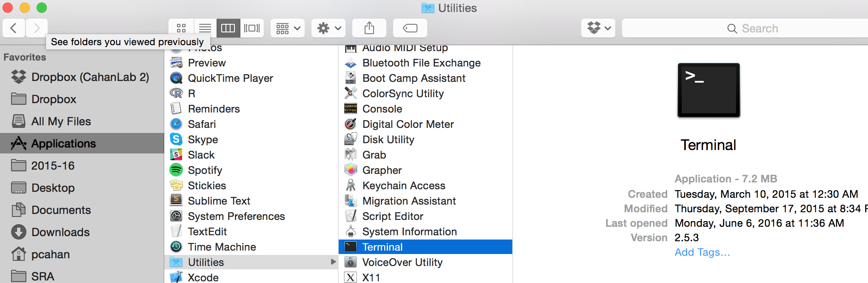This screenshot has height=283, width=868.
Task: Select the Script Editor icon
Action: pyautogui.click(x=351, y=216)
